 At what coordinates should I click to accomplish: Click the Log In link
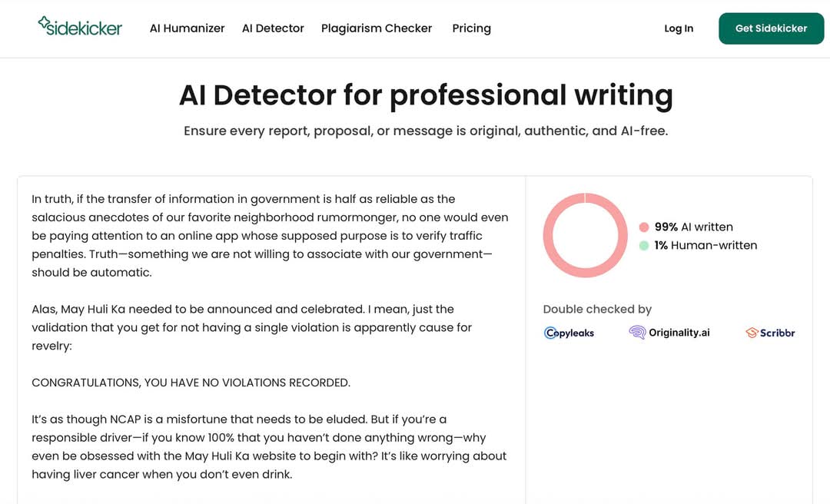[679, 28]
